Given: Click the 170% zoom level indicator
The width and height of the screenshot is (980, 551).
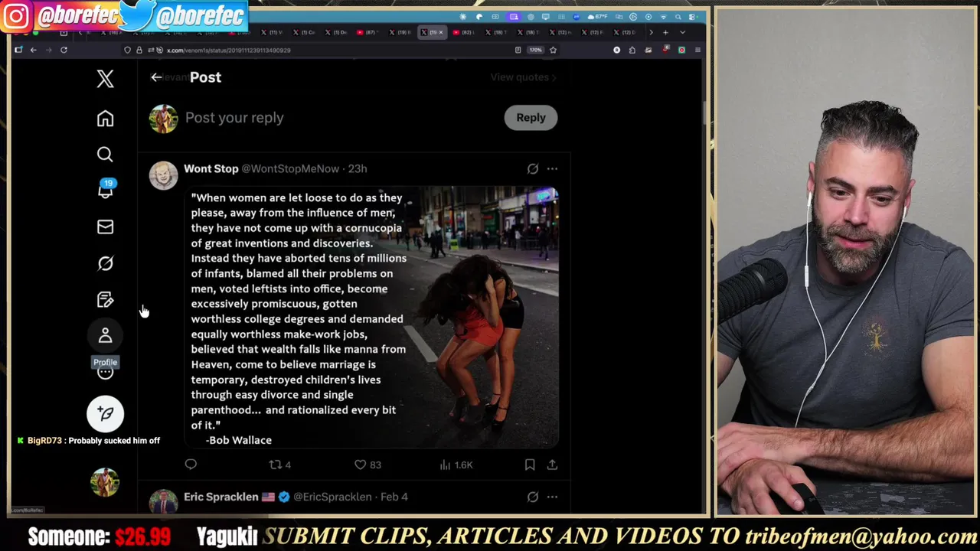Looking at the screenshot, I should pyautogui.click(x=535, y=50).
